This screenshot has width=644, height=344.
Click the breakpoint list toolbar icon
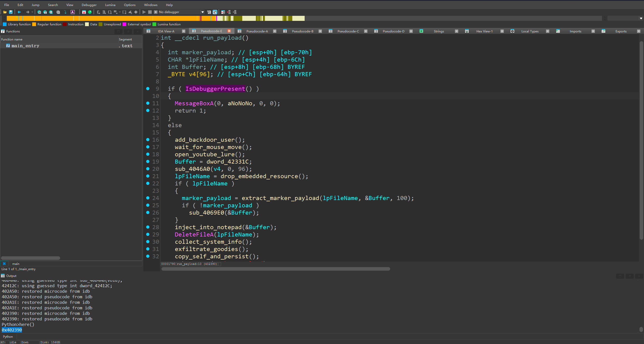pyautogui.click(x=223, y=12)
